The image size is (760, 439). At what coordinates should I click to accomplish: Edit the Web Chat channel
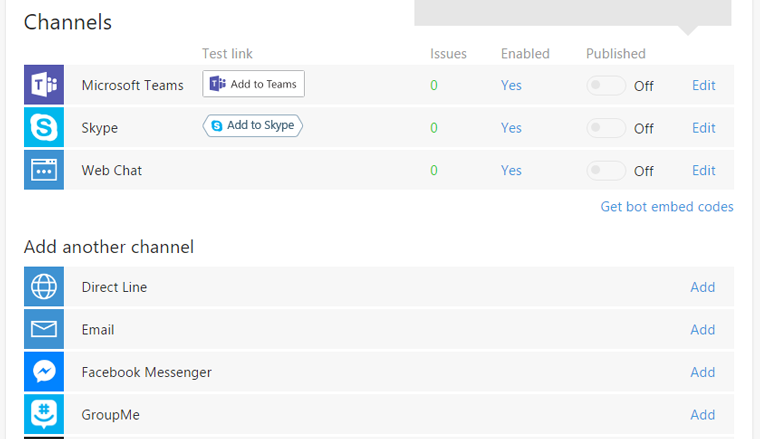pyautogui.click(x=703, y=171)
